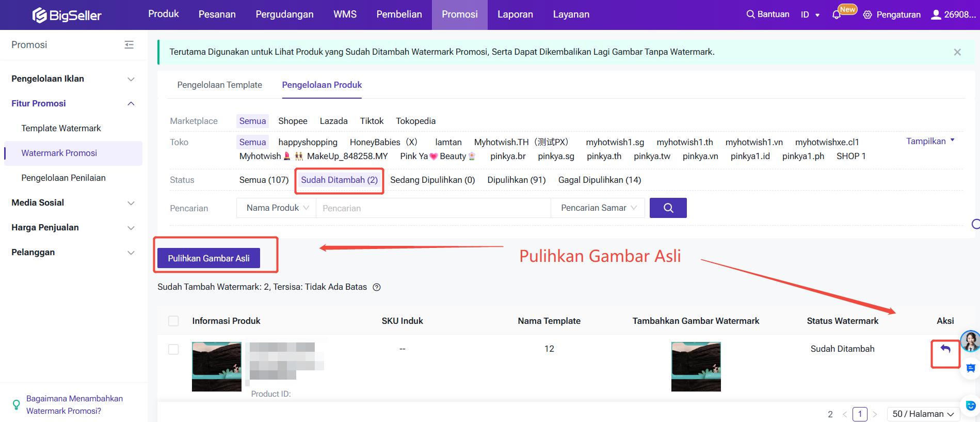Tick the select-all checkbox in table header

pos(173,321)
